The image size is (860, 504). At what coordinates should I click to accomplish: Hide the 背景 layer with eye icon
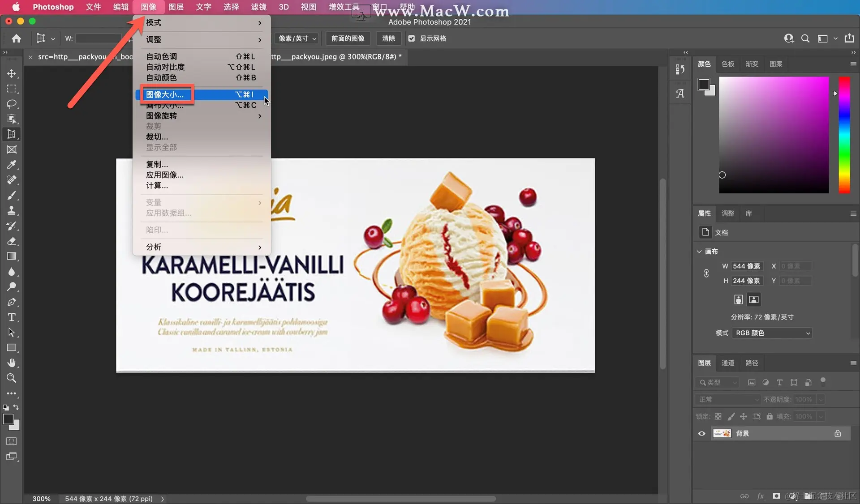(x=701, y=433)
